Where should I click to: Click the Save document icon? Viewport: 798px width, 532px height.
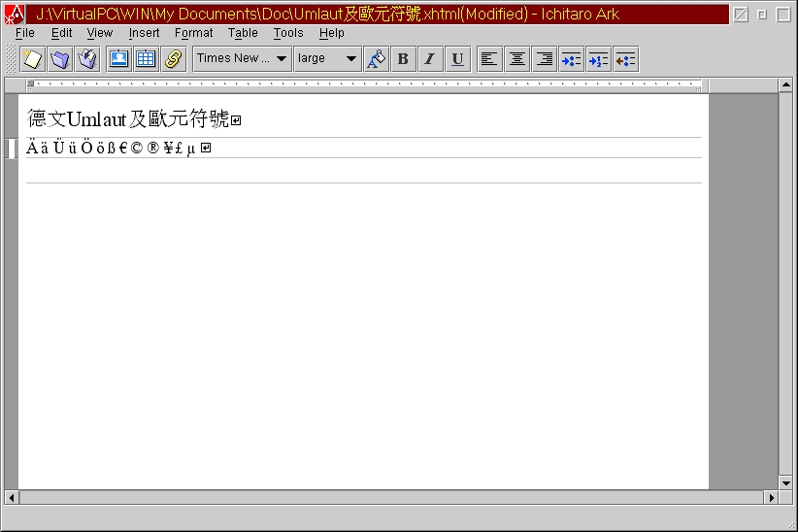[87, 59]
